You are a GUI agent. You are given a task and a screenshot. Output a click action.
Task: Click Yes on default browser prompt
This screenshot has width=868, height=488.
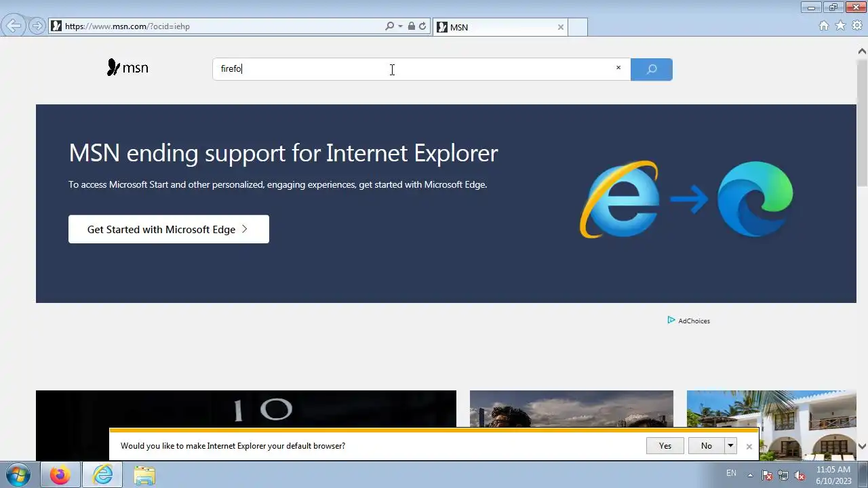pyautogui.click(x=665, y=446)
